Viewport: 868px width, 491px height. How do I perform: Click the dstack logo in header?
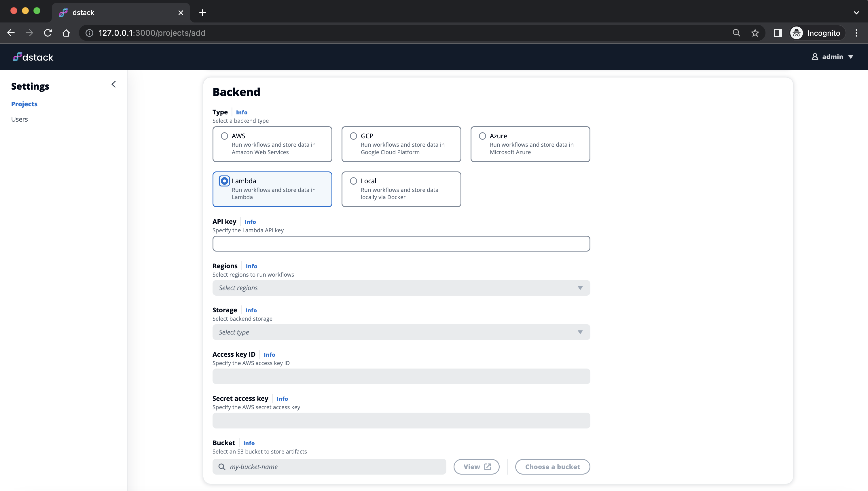(33, 57)
